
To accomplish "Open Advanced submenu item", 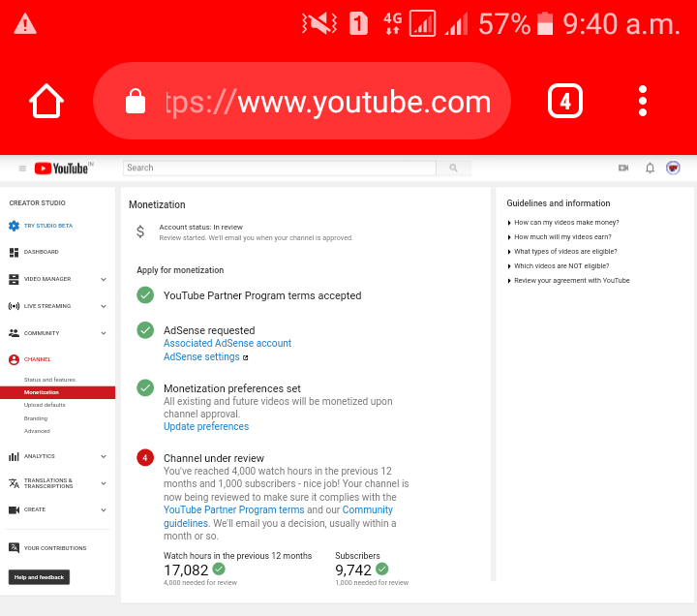I will point(37,431).
